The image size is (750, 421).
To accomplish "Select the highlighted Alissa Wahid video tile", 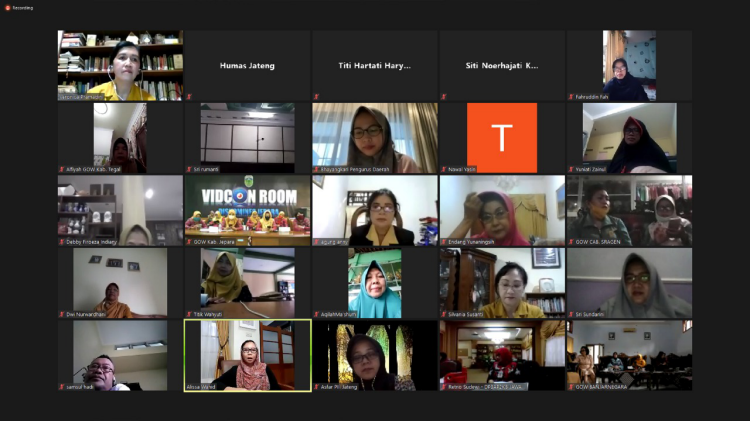I will tap(247, 355).
